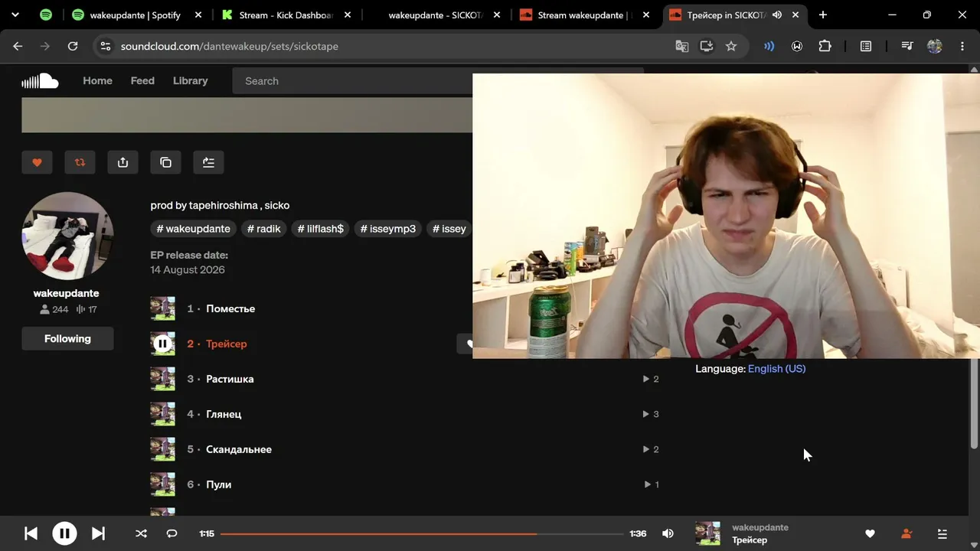Play track 5 Скандальнее
The image size is (980, 551).
[238, 449]
